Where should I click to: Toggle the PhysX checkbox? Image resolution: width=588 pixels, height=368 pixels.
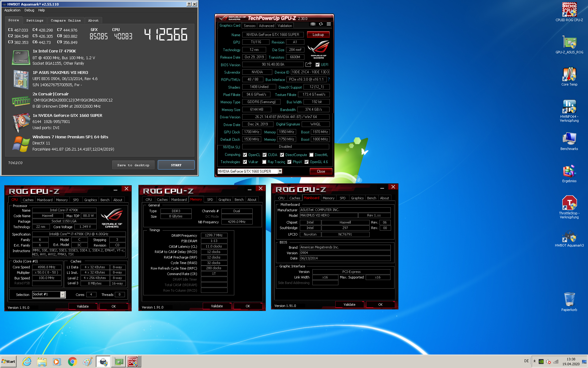[x=289, y=162]
